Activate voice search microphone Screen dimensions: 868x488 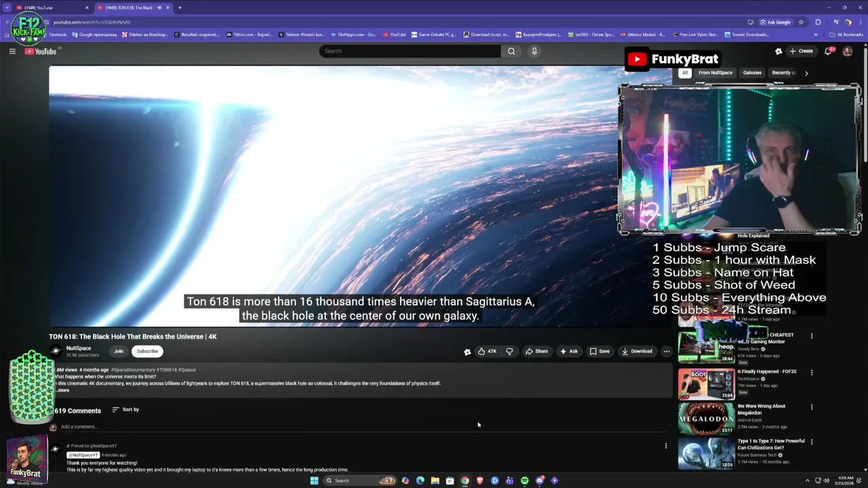pyautogui.click(x=534, y=51)
